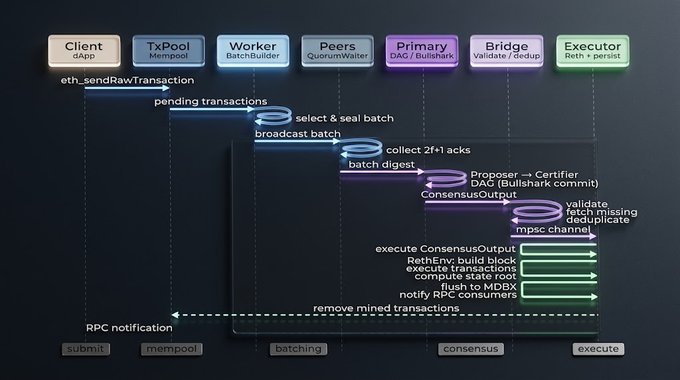Screen dimensions: 680x380
Task: Click the 'Proposer → Certifier' label
Action: (524, 175)
